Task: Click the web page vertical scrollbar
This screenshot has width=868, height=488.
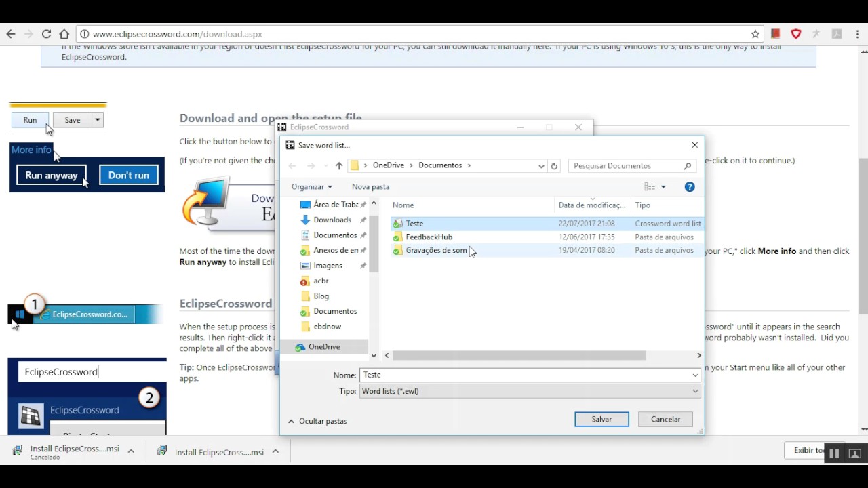Action: click(x=863, y=237)
